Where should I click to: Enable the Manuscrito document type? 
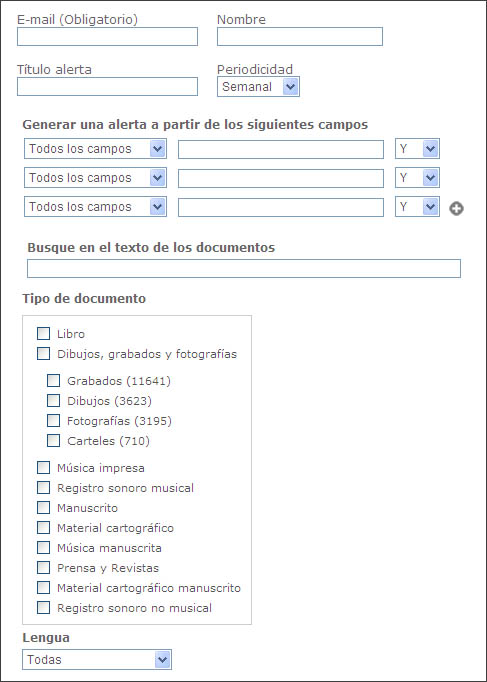[43, 508]
